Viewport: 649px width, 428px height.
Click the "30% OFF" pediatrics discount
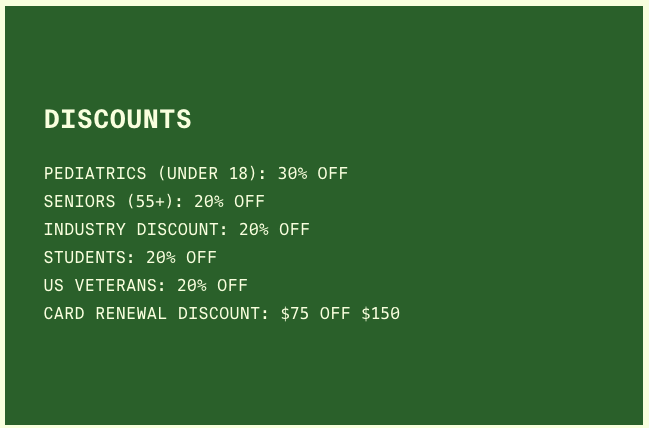(x=313, y=173)
